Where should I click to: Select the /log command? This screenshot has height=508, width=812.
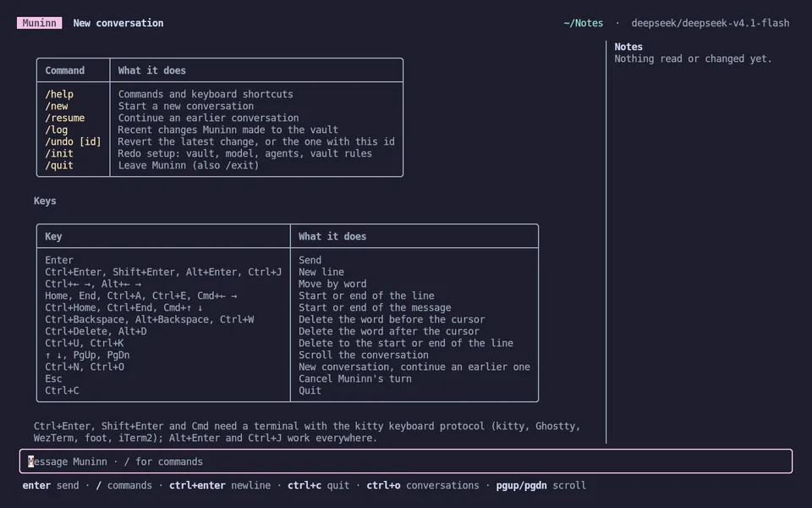pos(57,130)
